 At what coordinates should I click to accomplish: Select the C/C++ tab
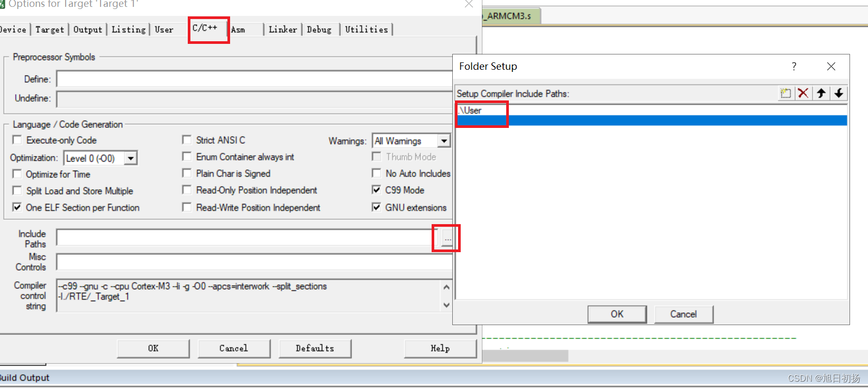205,27
